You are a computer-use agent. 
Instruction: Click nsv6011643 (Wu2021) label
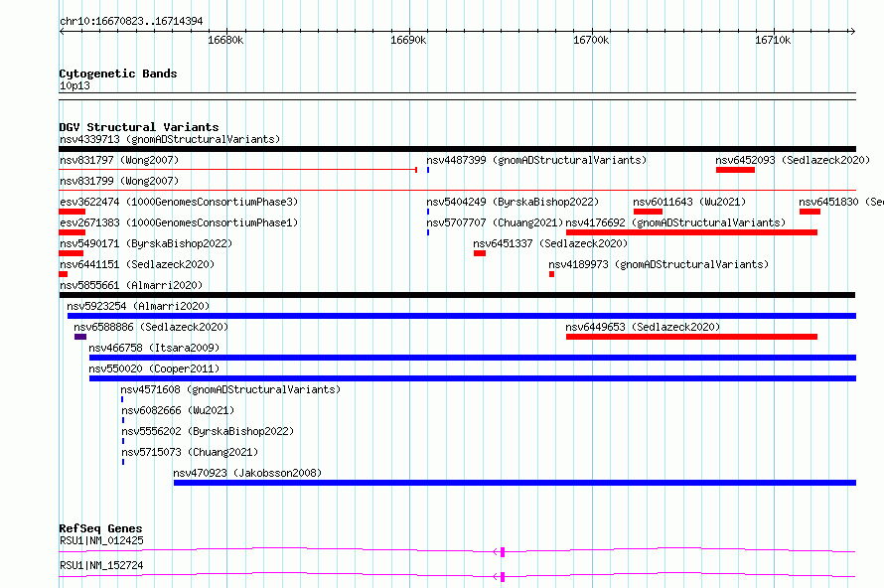pos(689,202)
